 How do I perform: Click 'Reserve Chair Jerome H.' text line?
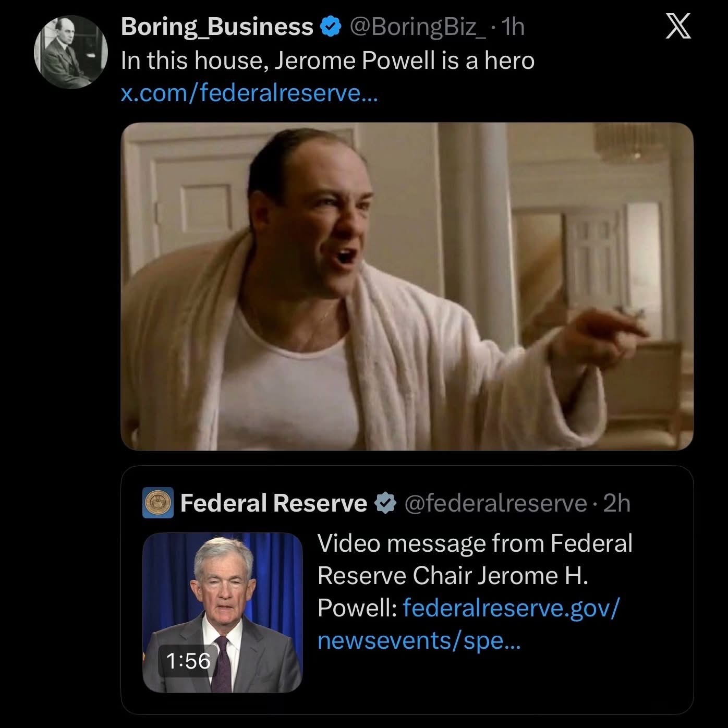[x=453, y=576]
